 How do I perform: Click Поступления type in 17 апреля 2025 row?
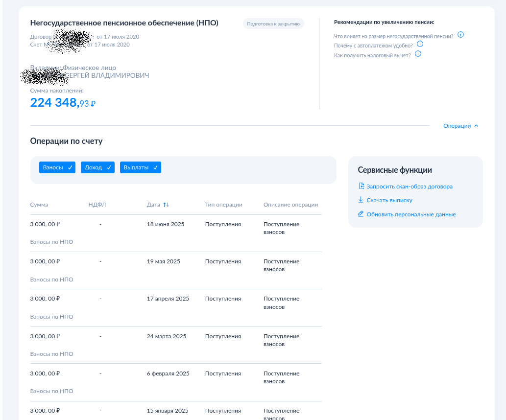(223, 299)
